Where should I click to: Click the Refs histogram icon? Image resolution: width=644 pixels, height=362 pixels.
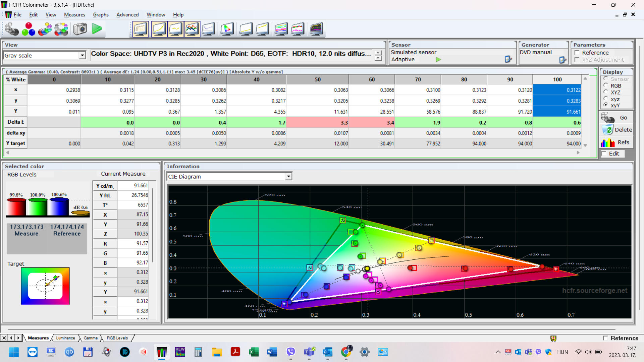pos(608,142)
